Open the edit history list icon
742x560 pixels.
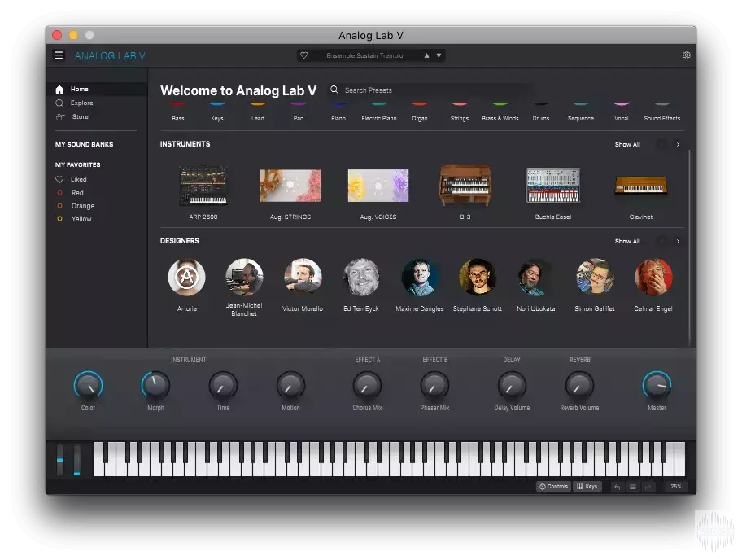point(633,487)
